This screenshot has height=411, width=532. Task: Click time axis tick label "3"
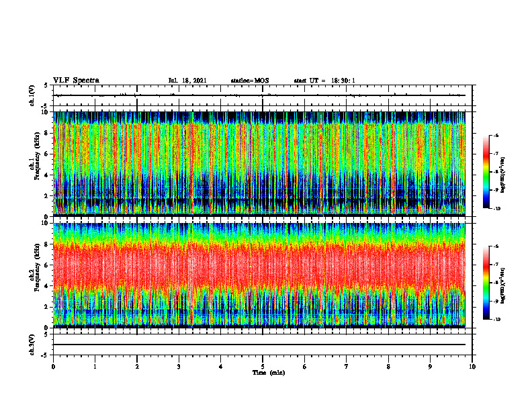click(179, 367)
